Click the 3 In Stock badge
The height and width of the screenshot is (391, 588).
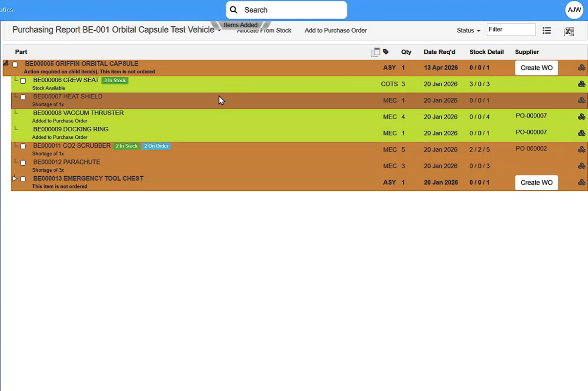click(115, 80)
